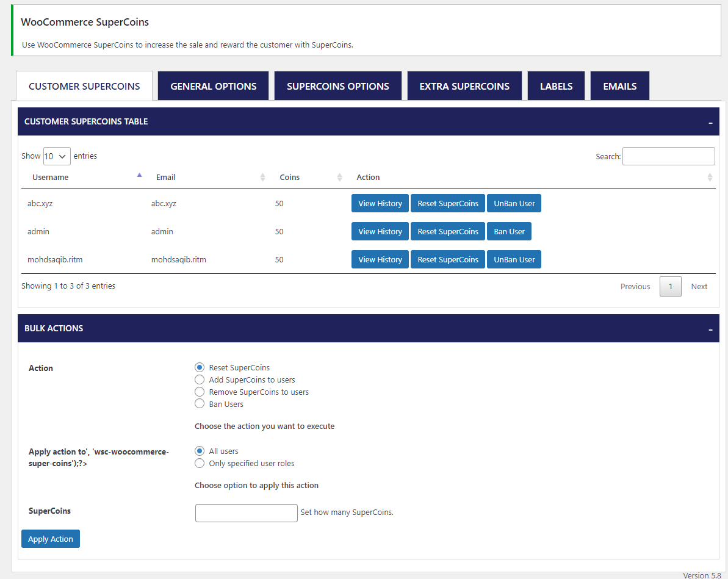Choose Remove SuperCoins to users radio
Image resolution: width=728 pixels, height=579 pixels.
[200, 392]
